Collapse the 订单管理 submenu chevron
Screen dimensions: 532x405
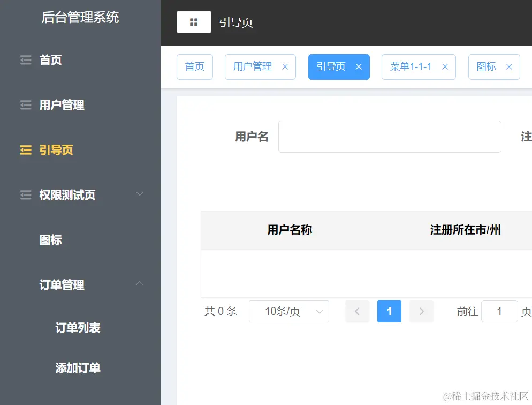pyautogui.click(x=140, y=283)
